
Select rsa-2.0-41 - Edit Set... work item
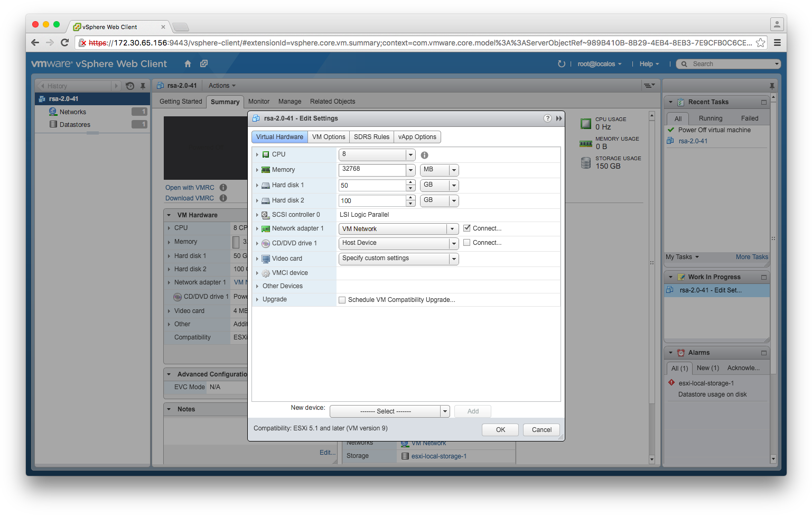click(x=716, y=290)
